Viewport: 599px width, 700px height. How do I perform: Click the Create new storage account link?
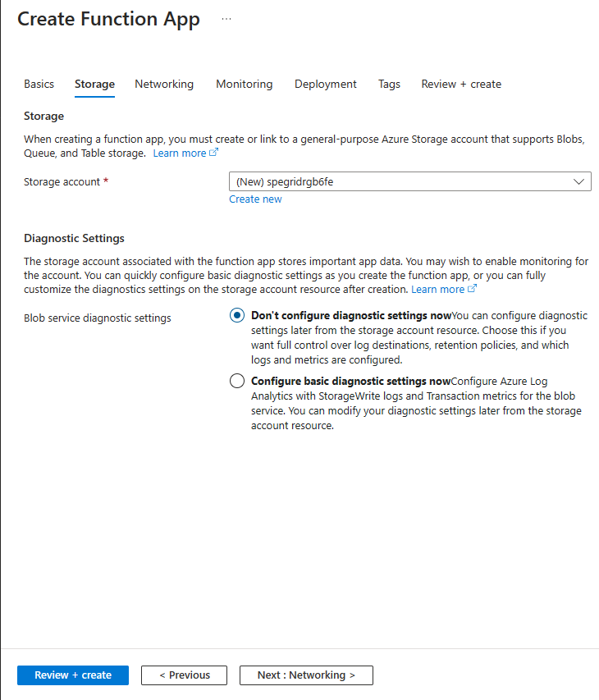tap(255, 199)
